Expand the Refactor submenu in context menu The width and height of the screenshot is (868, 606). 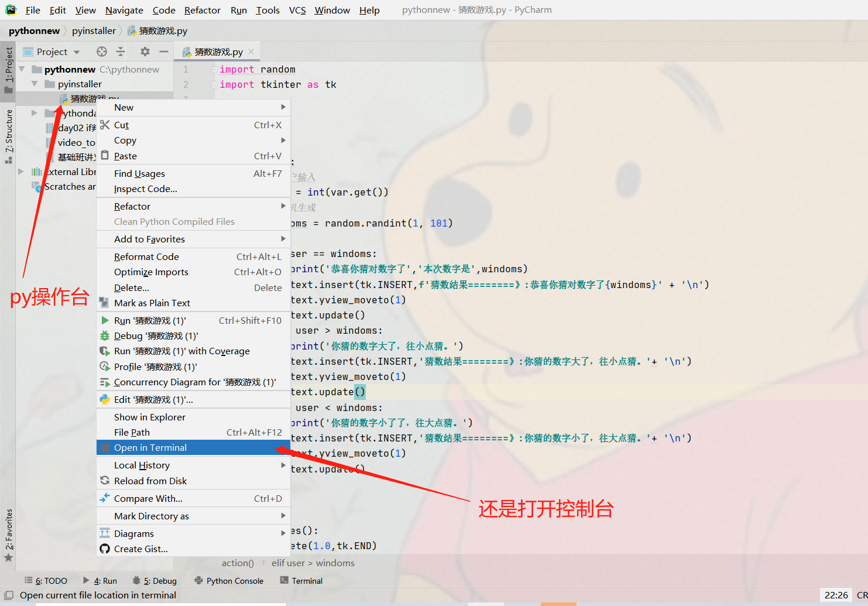[283, 206]
